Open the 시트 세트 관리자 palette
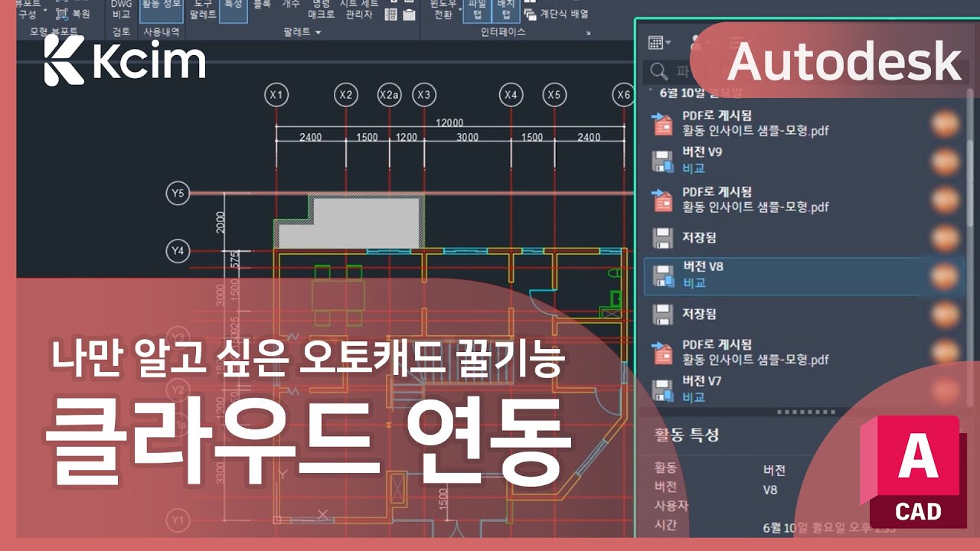Viewport: 980px width, 551px height. coord(359,8)
